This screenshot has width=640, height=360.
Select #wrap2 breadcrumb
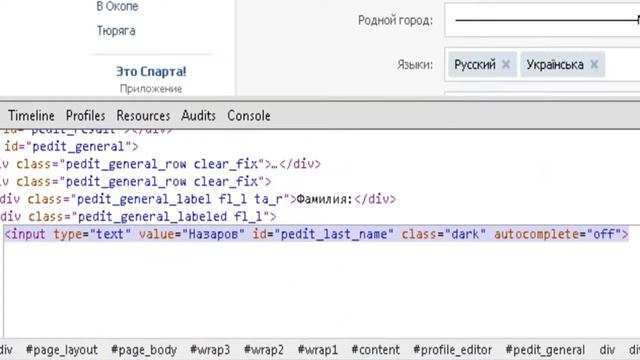click(x=264, y=350)
